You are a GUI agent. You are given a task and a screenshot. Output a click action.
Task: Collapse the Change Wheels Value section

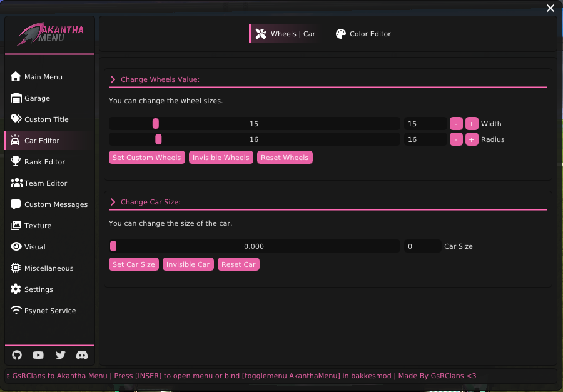[x=113, y=79]
